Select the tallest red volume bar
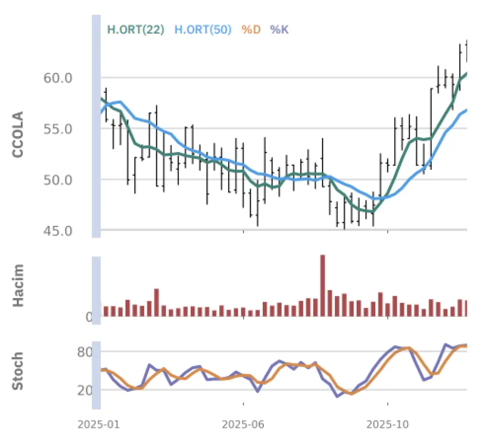 pyautogui.click(x=322, y=285)
